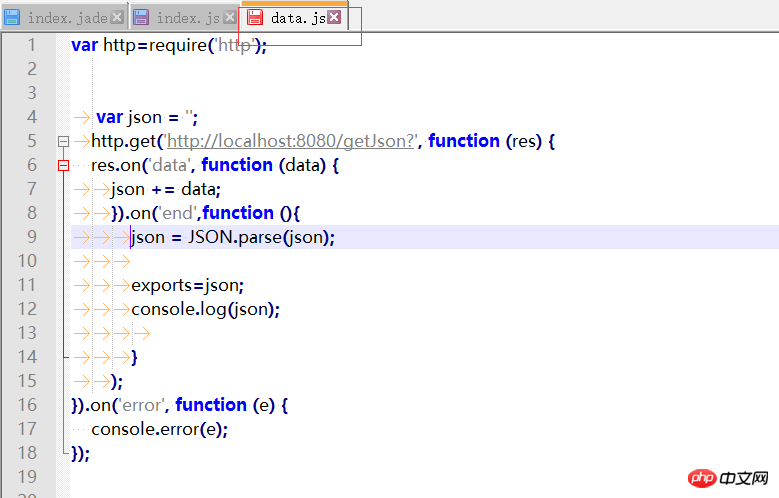Click on "}).on('error', function (e) {" line

pos(180,405)
